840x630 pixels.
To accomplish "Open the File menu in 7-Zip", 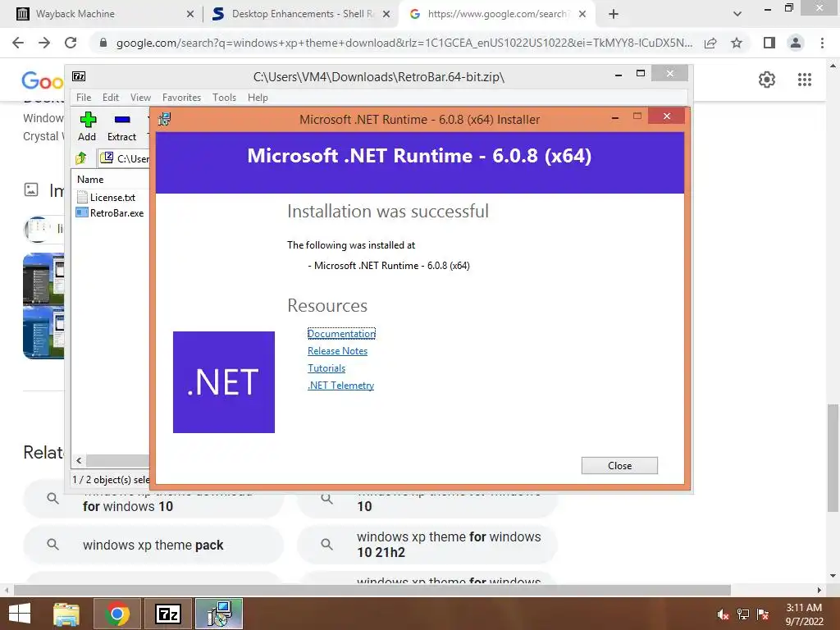I will tap(84, 98).
